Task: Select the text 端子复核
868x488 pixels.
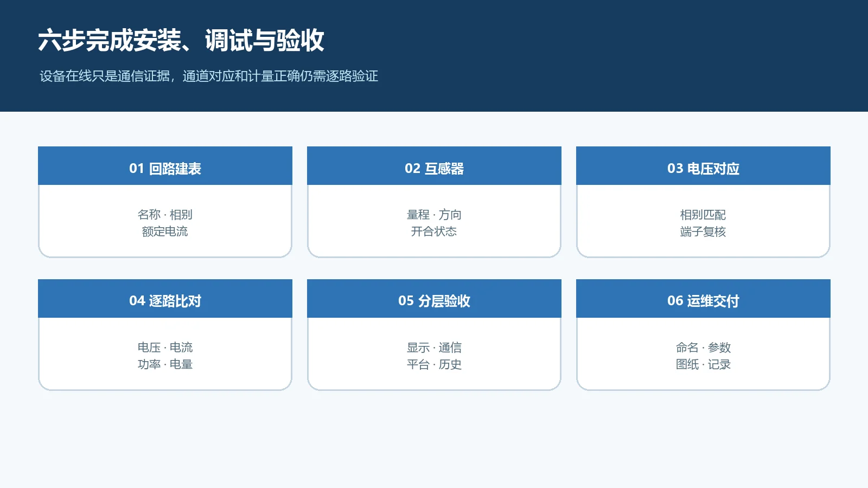Action: coord(703,232)
